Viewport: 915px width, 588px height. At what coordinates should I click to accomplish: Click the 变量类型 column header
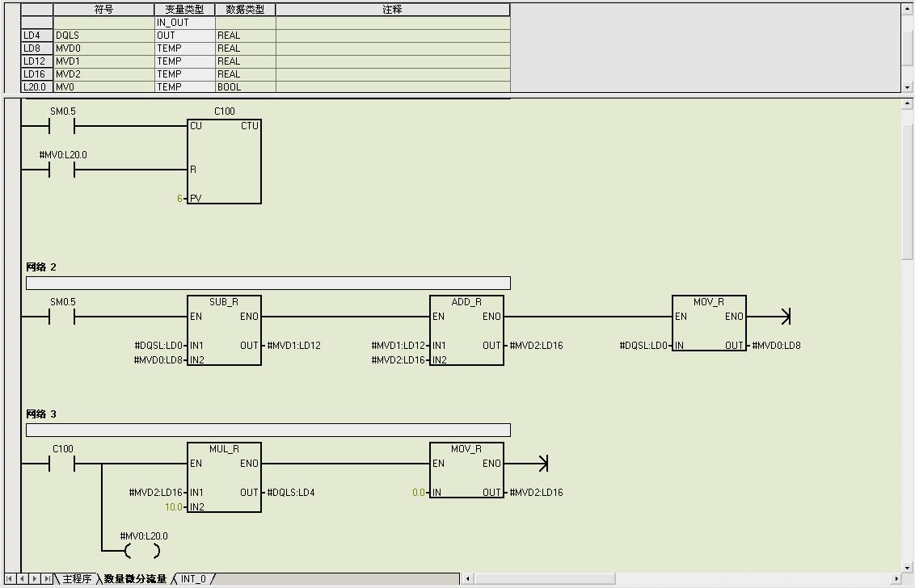(184, 10)
